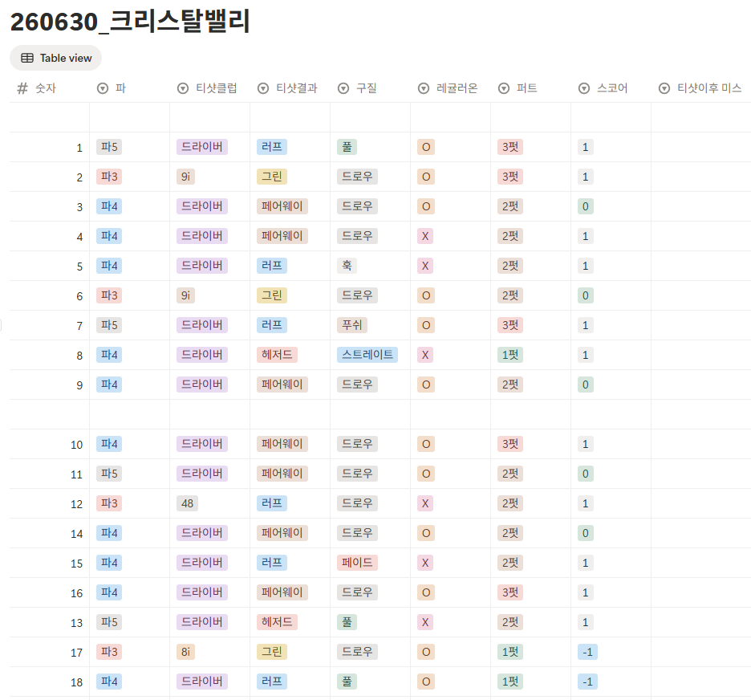Viewport: 751px width, 700px height.
Task: Click the 헤저드 tag in row 8
Action: pos(277,355)
